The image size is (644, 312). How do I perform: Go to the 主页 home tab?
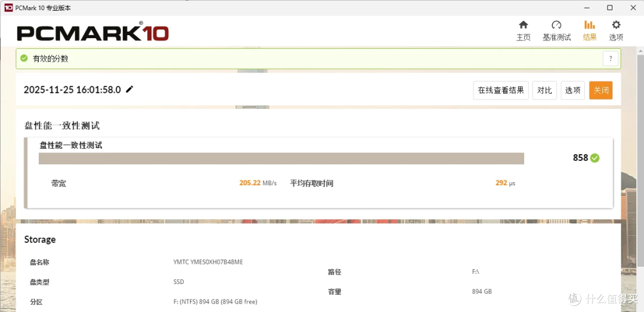tap(524, 31)
